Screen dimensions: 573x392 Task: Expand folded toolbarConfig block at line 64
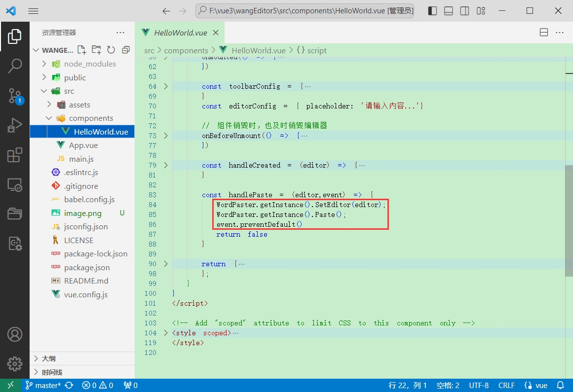click(166, 86)
